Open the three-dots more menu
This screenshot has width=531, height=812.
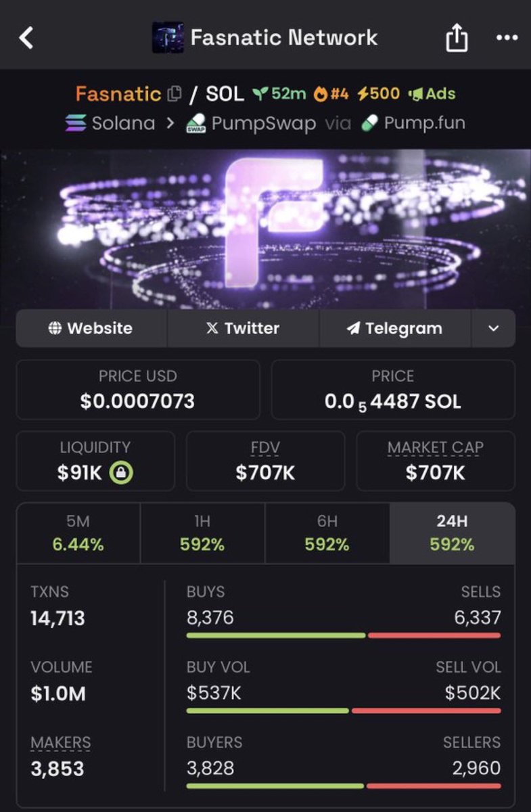507,38
